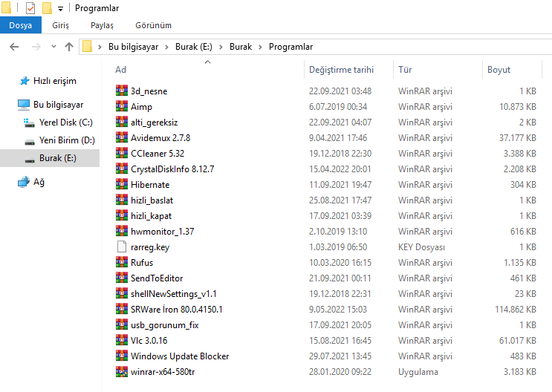Go up one folder level with up arrow
552x392 pixels.
(x=69, y=47)
